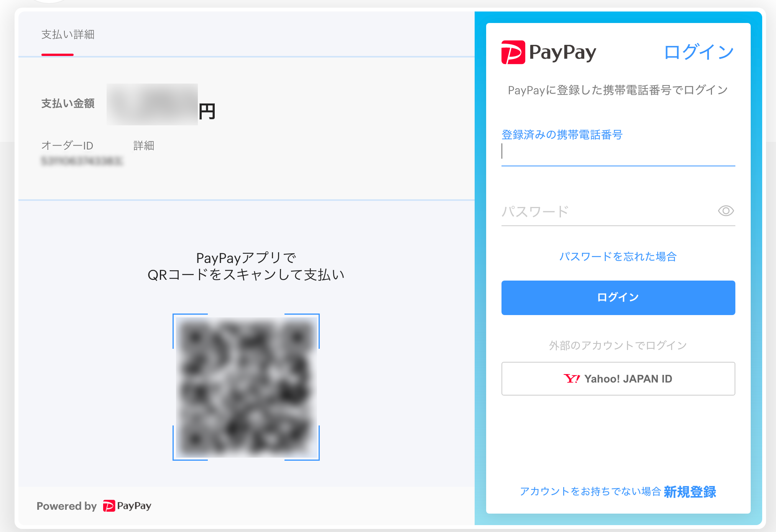Focus the 登録済みの携帯電話番号 phone field
Screen dimensions: 776x532
(618, 152)
